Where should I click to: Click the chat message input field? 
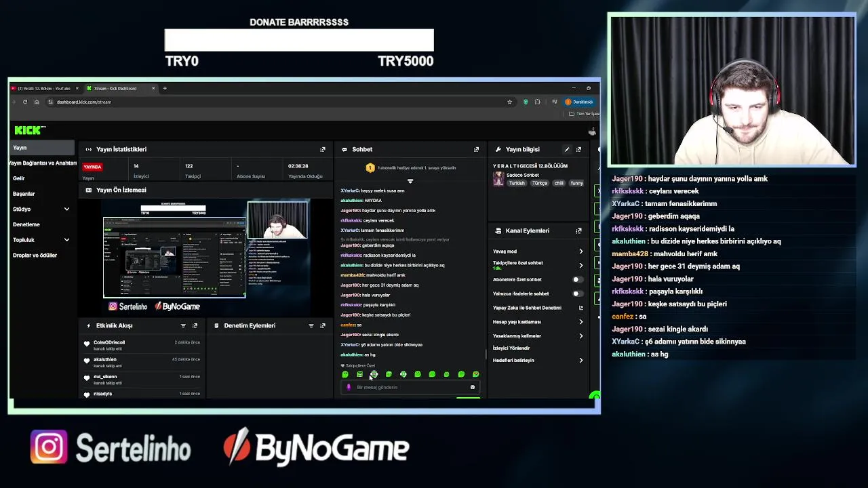pos(410,387)
